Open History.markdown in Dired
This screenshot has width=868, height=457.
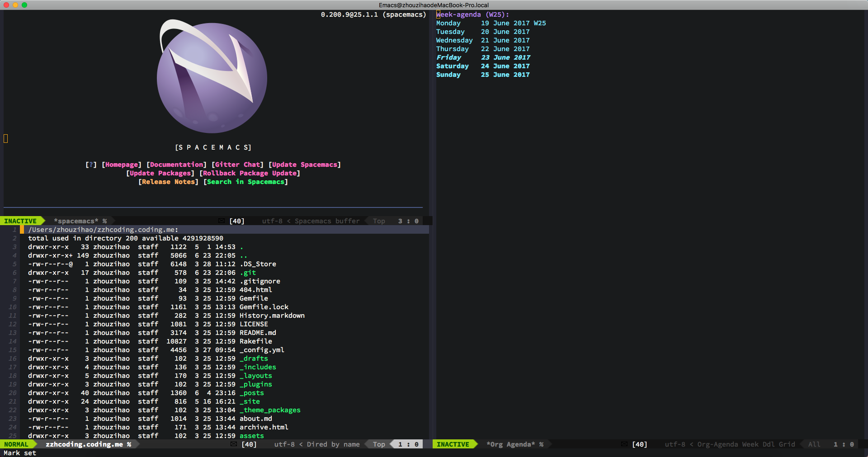[272, 316]
